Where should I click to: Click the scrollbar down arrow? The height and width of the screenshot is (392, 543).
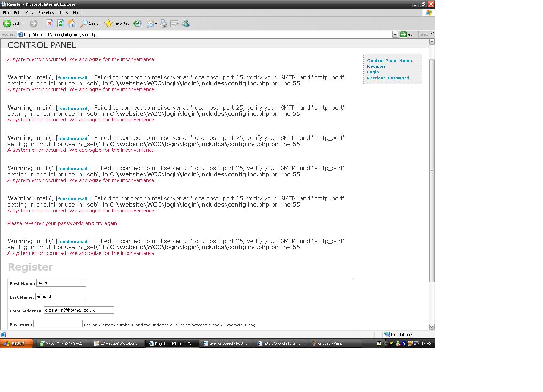pyautogui.click(x=432, y=327)
